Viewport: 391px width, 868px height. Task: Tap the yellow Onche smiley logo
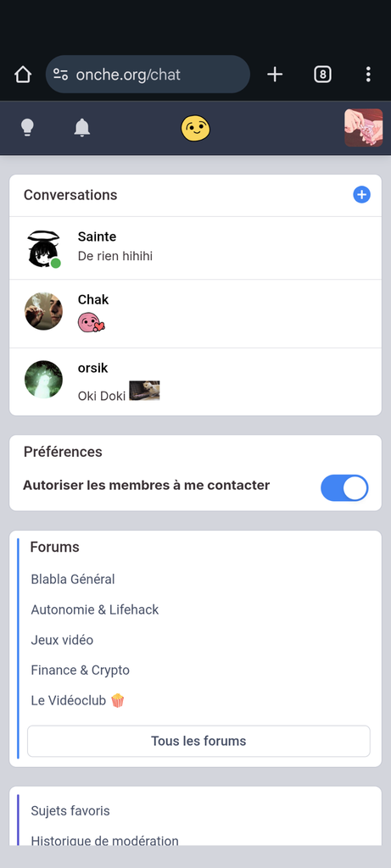(x=195, y=128)
